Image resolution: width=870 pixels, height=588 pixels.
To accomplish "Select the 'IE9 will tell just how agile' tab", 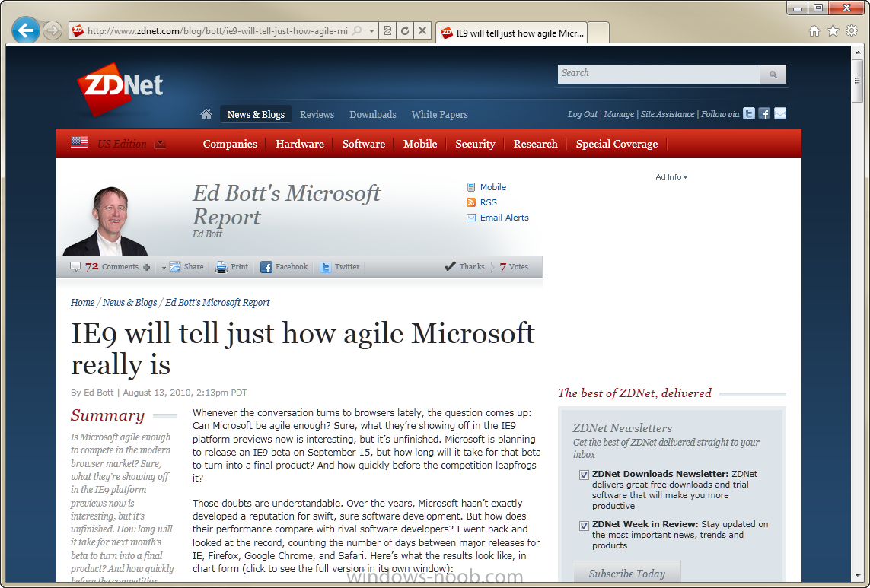I will point(511,33).
